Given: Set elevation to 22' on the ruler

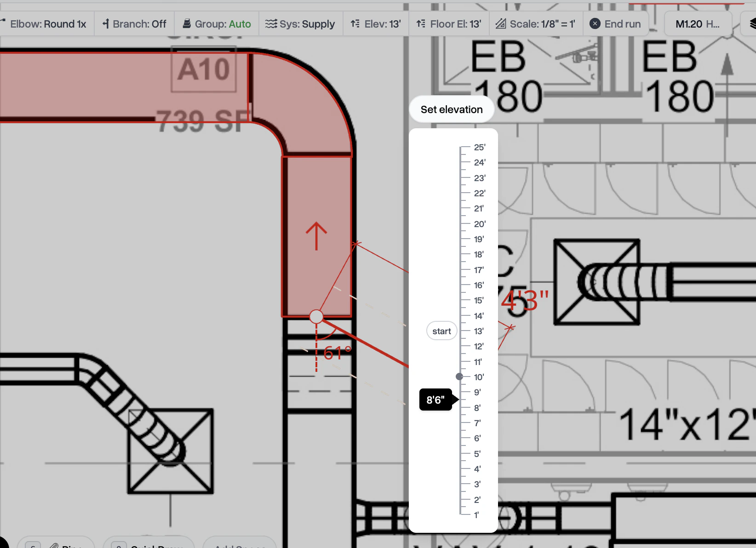Looking at the screenshot, I should pyautogui.click(x=480, y=193).
